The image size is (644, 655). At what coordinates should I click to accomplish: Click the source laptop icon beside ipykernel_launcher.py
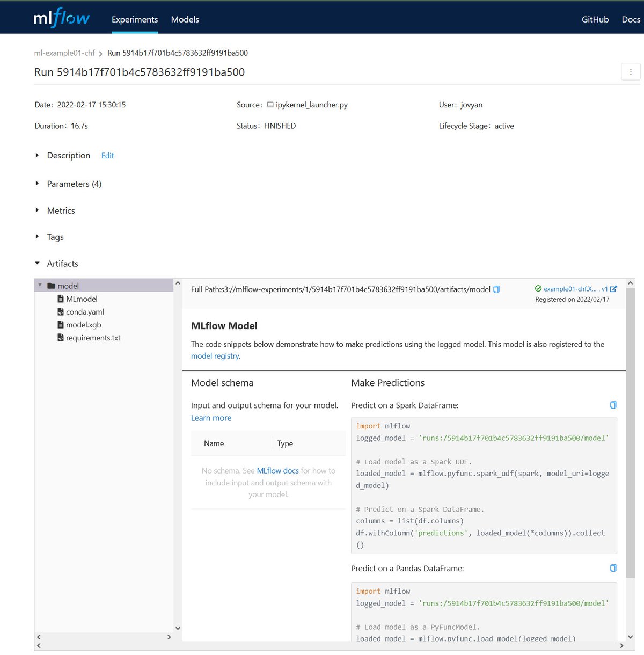coord(270,105)
